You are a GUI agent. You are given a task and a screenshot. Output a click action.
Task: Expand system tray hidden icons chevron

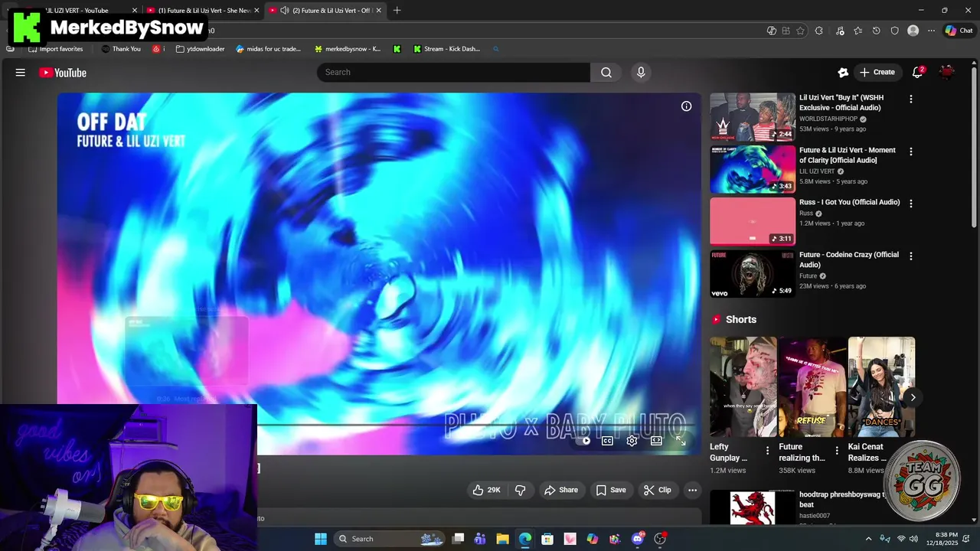[868, 539]
